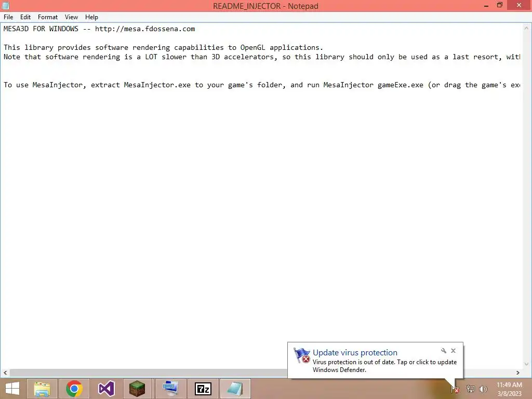Switch to the Notepad taskbar icon
The image size is (532, 399).
click(x=235, y=389)
